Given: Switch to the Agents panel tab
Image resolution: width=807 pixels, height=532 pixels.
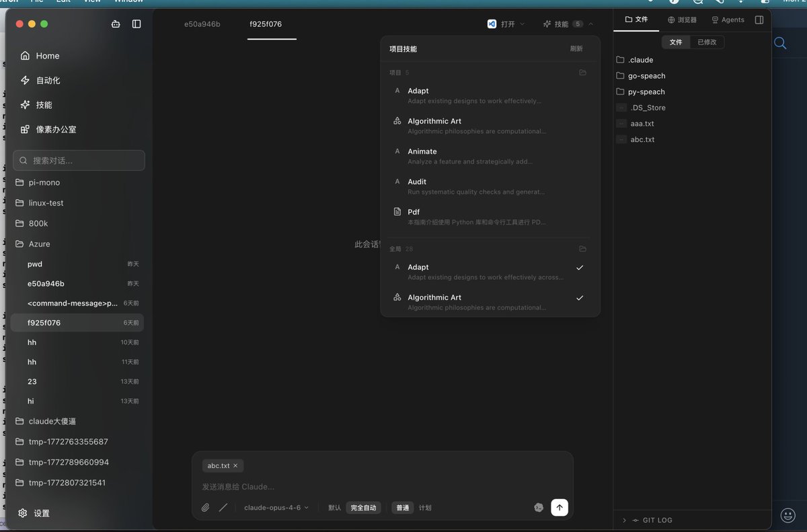Looking at the screenshot, I should (x=728, y=20).
